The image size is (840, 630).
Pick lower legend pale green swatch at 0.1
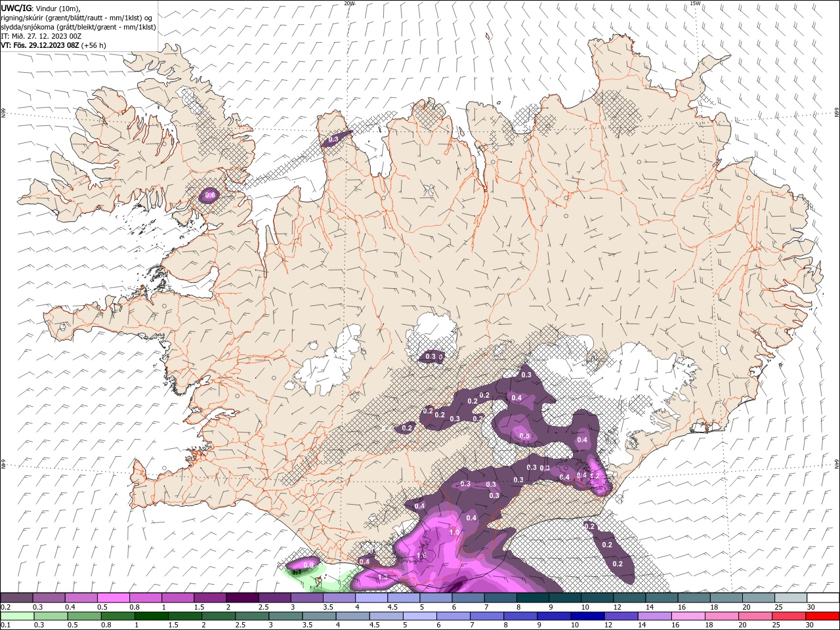(17, 616)
